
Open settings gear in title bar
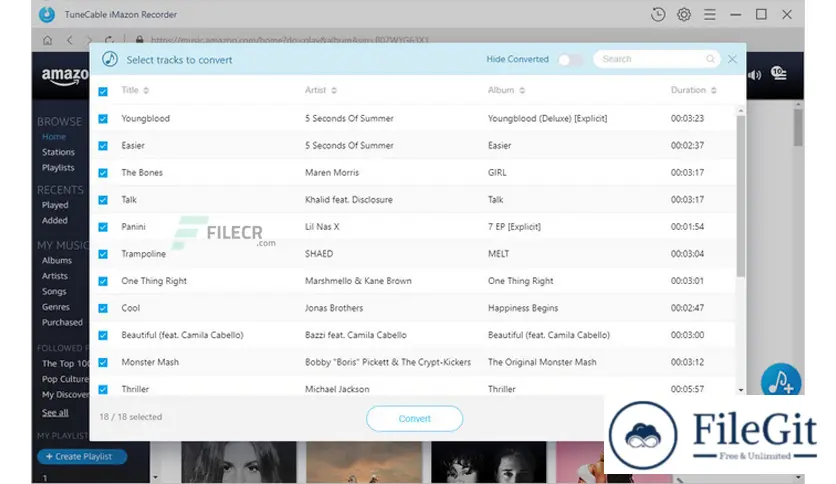click(x=684, y=14)
